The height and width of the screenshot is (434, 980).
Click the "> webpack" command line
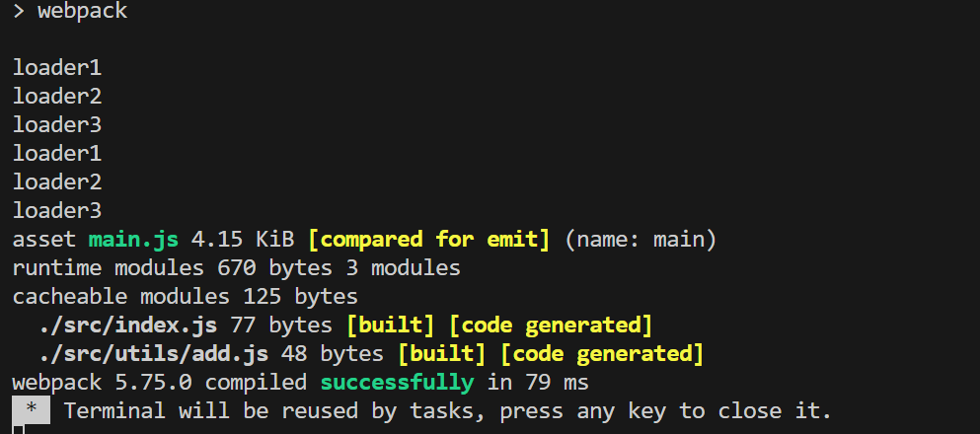click(x=70, y=12)
